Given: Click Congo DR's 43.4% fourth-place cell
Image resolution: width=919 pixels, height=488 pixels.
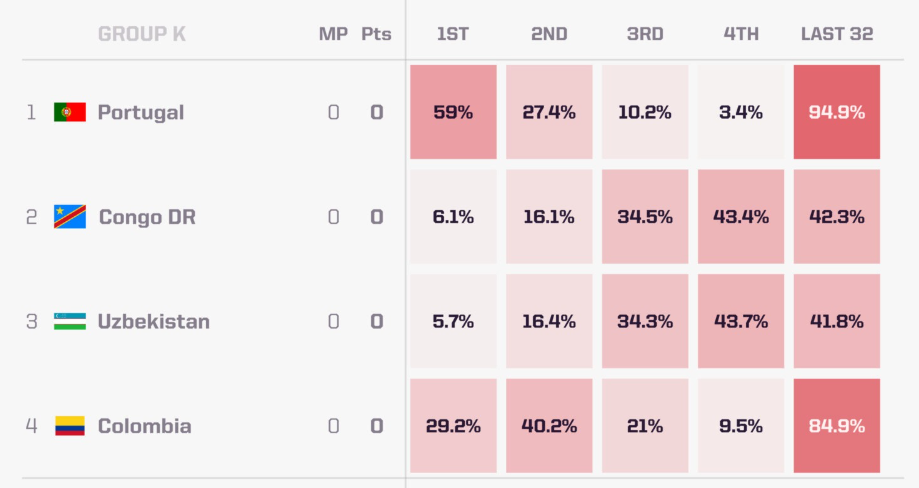Looking at the screenshot, I should [x=741, y=217].
